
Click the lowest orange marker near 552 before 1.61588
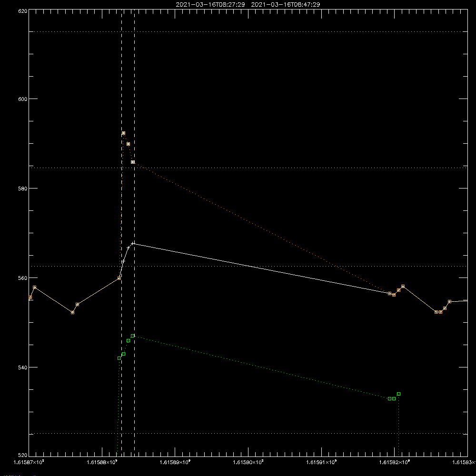[x=72, y=312]
